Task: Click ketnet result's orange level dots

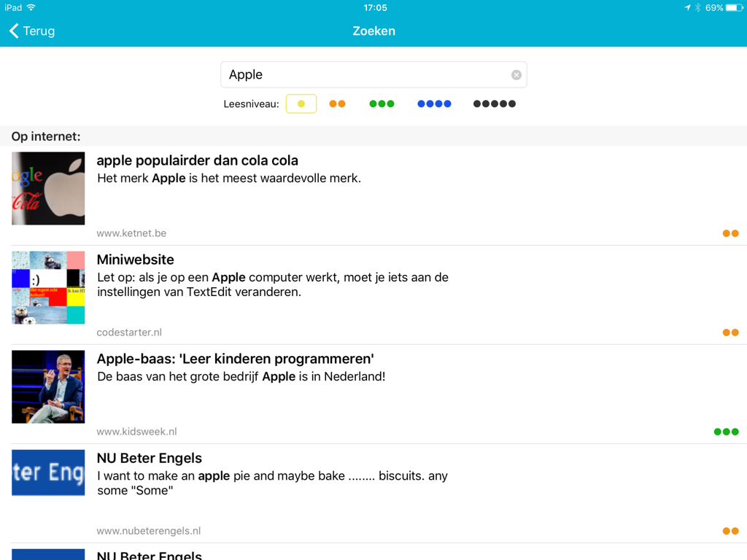Action: [x=730, y=233]
